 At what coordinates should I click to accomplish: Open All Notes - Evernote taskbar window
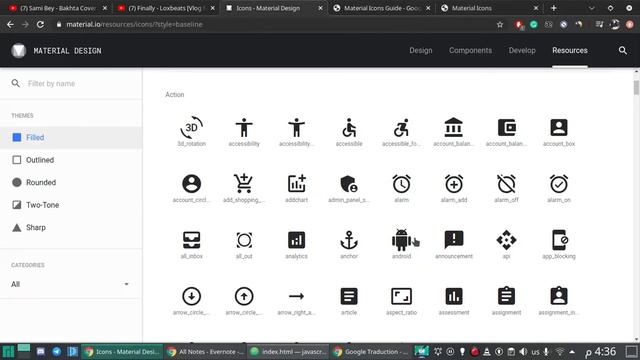tap(205, 351)
